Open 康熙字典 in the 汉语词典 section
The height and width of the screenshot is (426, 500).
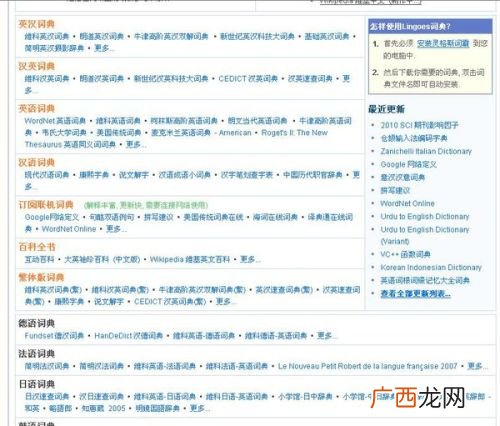pos(94,175)
